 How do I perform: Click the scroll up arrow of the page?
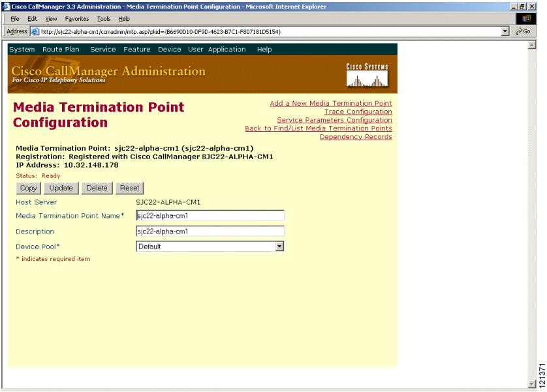point(531,45)
